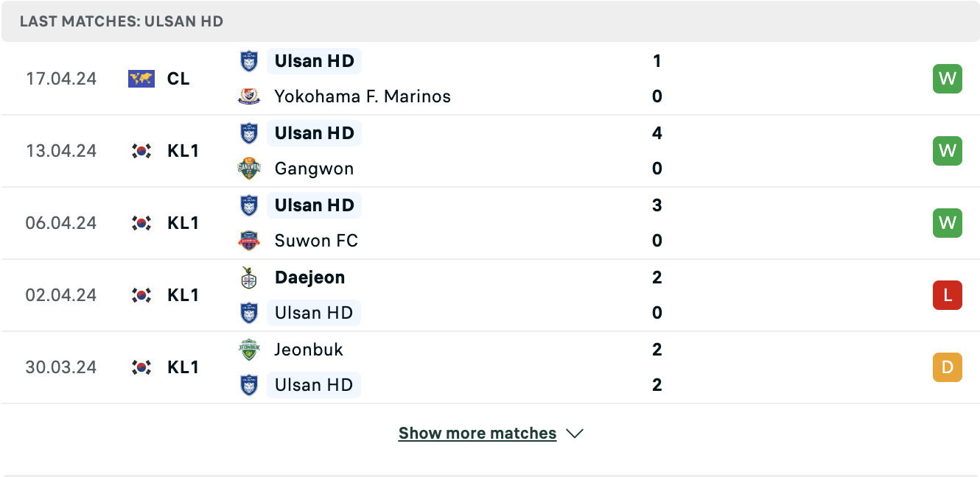This screenshot has height=477, width=980.
Task: Select the Daejeon team name
Action: coord(309,278)
